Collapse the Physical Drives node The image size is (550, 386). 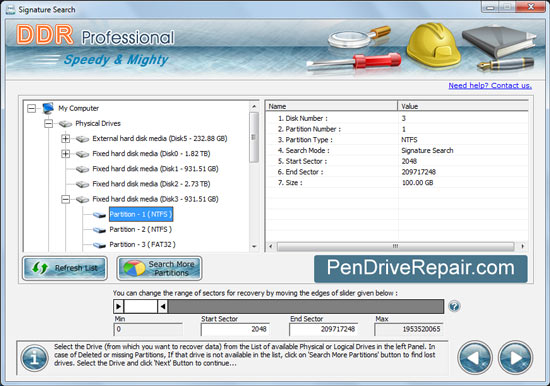[48, 124]
